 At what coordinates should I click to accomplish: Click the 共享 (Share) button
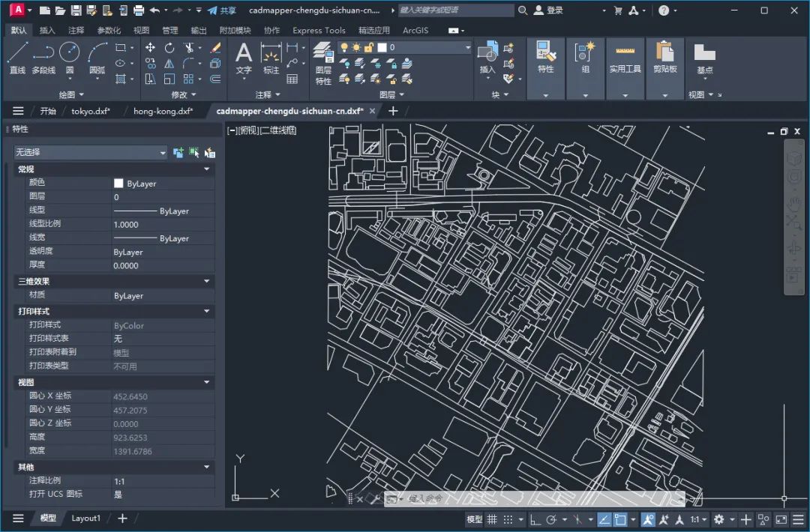point(221,10)
